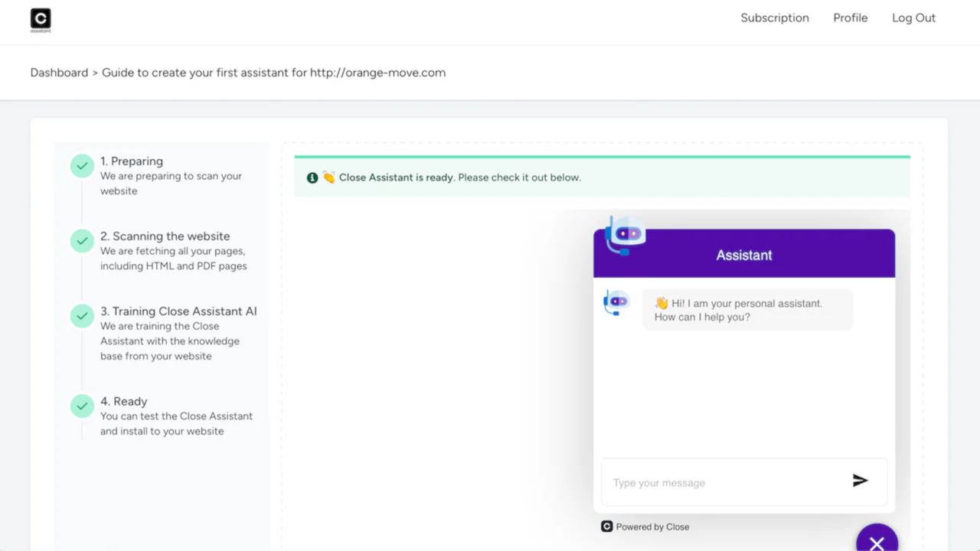Image resolution: width=980 pixels, height=551 pixels.
Task: Go back to Dashboard breadcrumb
Action: pos(59,73)
